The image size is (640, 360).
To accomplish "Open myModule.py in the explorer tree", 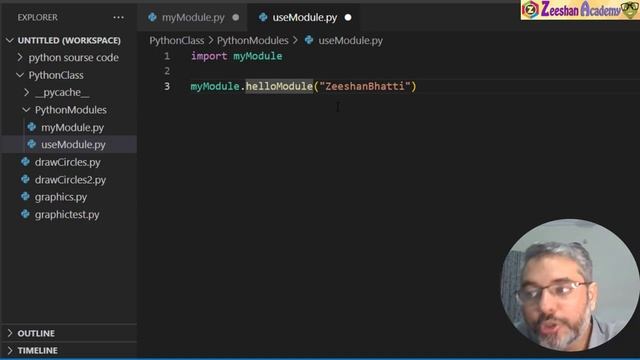I will point(69,127).
